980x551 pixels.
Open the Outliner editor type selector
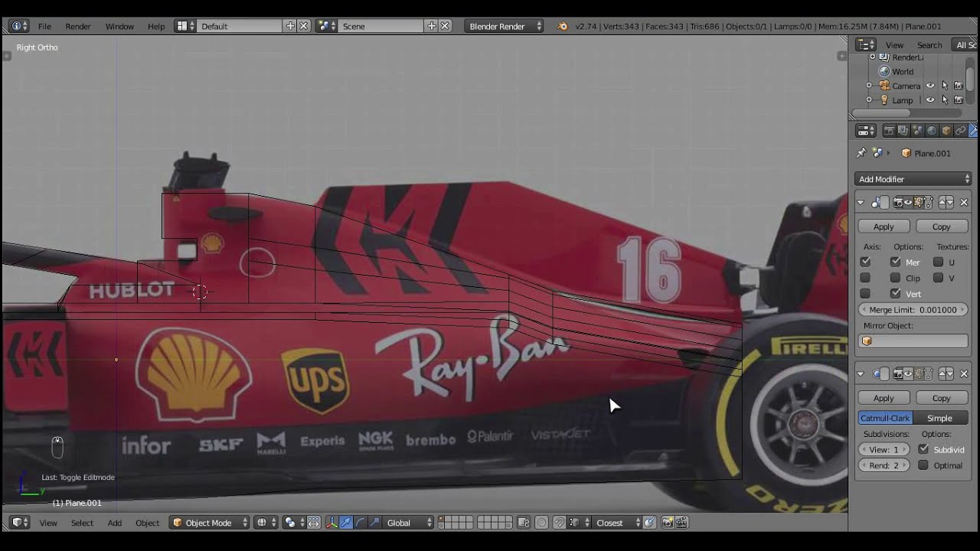click(x=866, y=45)
